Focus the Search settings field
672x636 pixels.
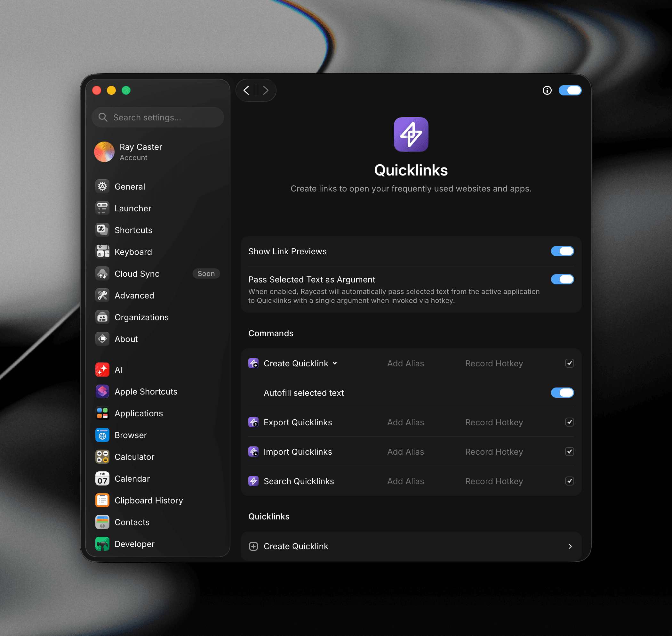(157, 117)
